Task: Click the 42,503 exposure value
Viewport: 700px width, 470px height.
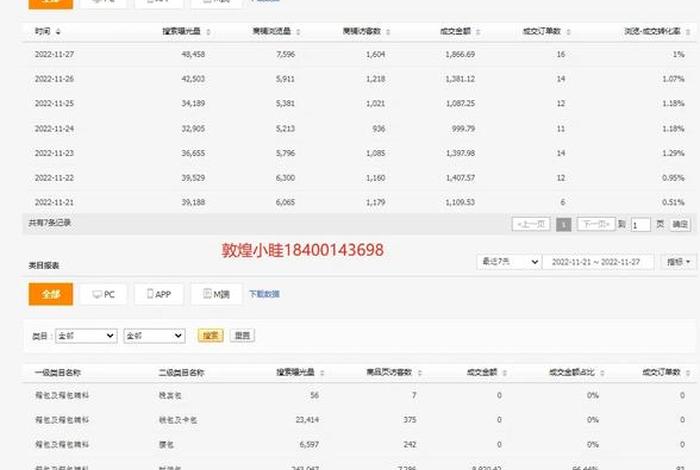Action: [193, 79]
